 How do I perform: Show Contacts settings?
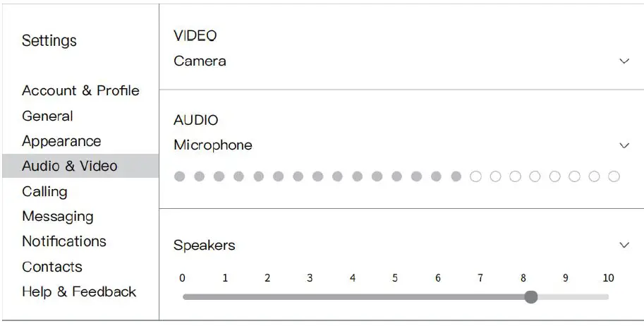coord(52,267)
